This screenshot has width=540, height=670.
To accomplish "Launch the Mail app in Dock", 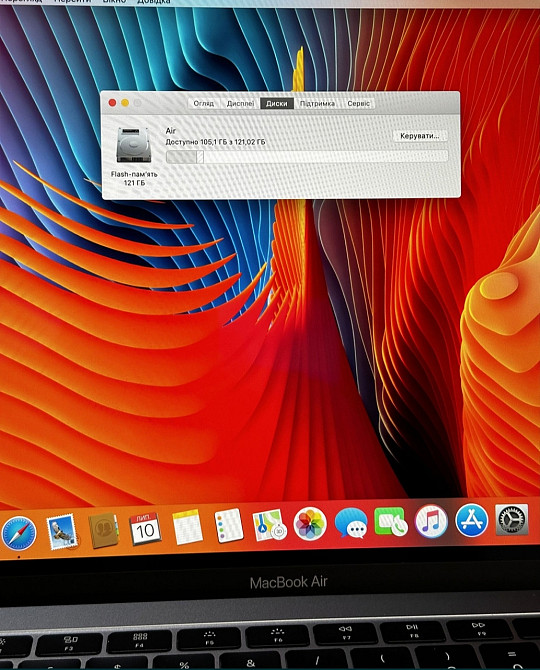I will point(62,532).
